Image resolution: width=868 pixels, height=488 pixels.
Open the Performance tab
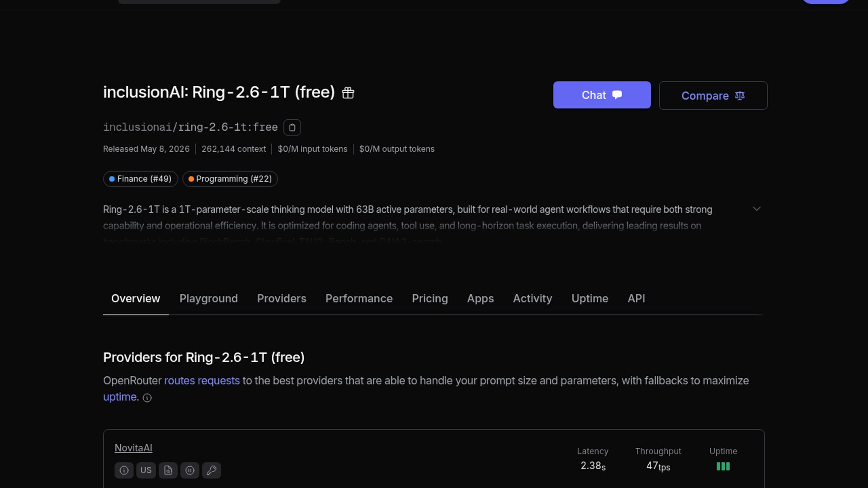click(x=359, y=299)
